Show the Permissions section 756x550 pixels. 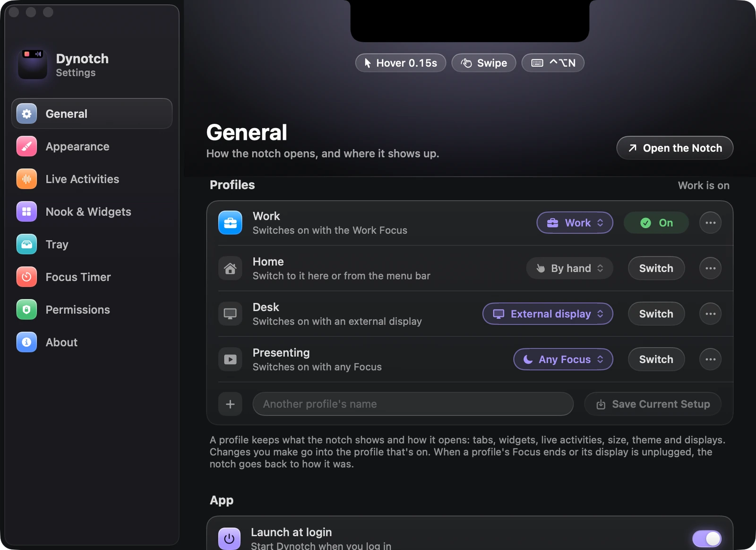coord(92,309)
